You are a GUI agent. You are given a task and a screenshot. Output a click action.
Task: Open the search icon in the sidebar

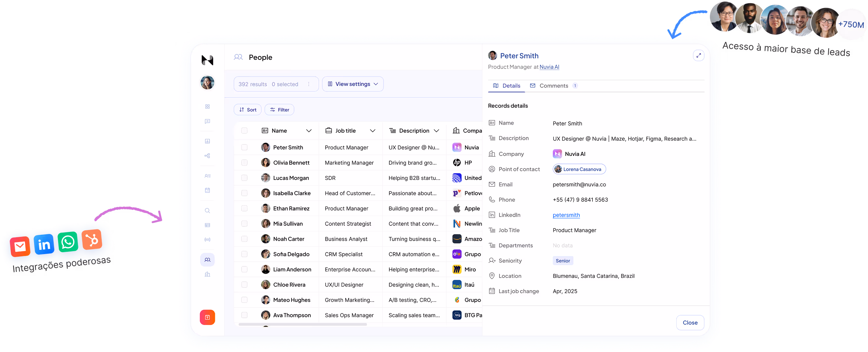point(207,211)
